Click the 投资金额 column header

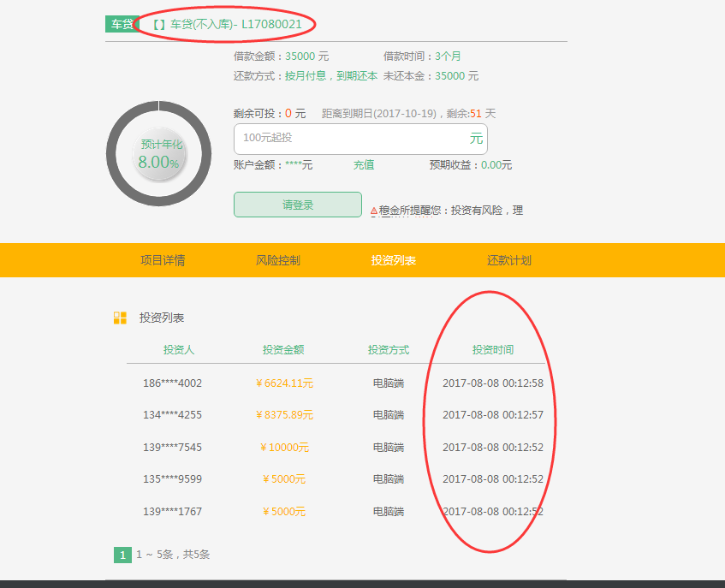click(x=283, y=350)
